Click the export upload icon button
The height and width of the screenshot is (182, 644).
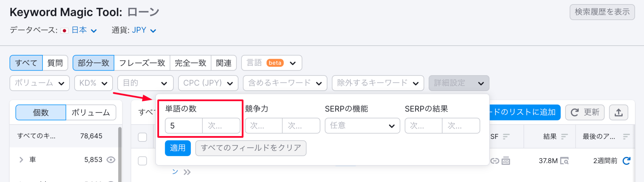click(618, 112)
